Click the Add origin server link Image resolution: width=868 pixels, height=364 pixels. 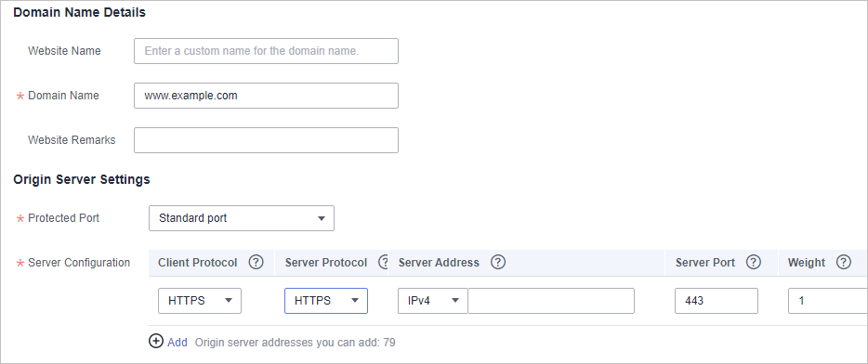(x=178, y=343)
